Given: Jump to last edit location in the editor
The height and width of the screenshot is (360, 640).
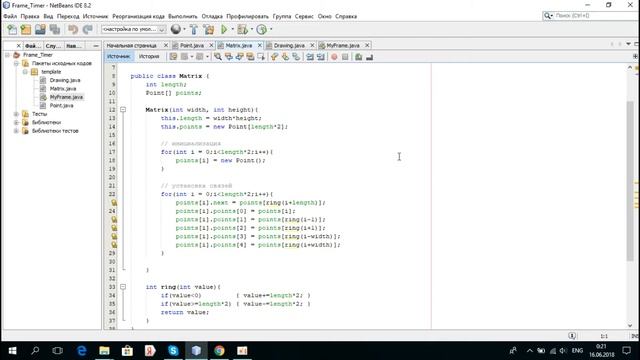Looking at the screenshot, I should pos(173,57).
